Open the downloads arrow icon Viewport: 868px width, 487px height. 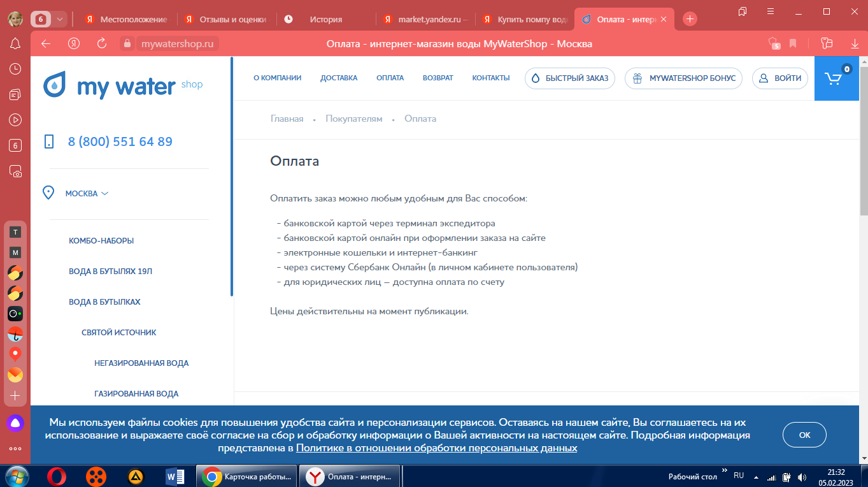(x=855, y=43)
